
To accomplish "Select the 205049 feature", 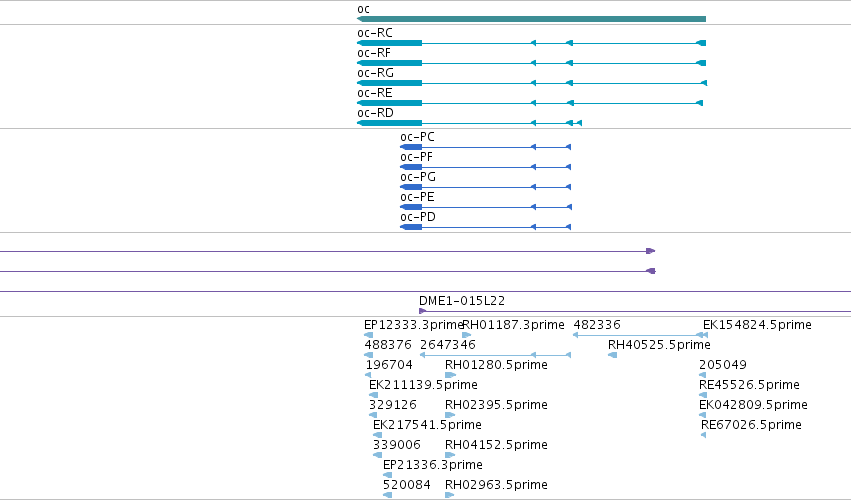I will [702, 375].
